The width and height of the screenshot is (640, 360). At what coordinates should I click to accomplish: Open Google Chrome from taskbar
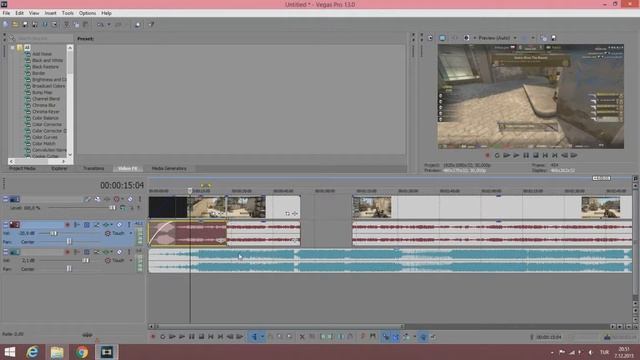[x=82, y=352]
